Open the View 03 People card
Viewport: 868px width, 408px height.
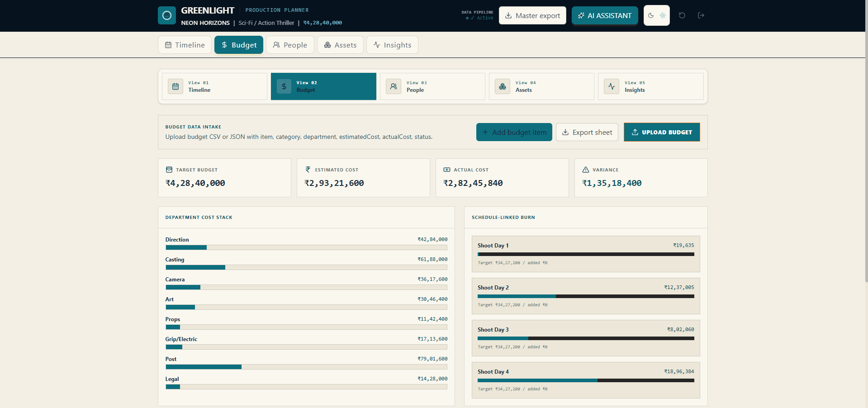tap(432, 86)
